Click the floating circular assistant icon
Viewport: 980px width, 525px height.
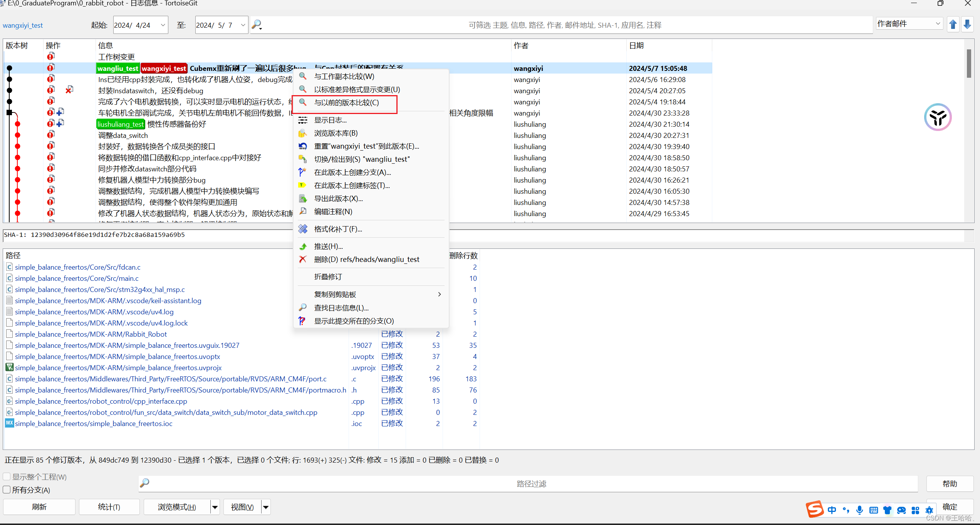[x=938, y=117]
